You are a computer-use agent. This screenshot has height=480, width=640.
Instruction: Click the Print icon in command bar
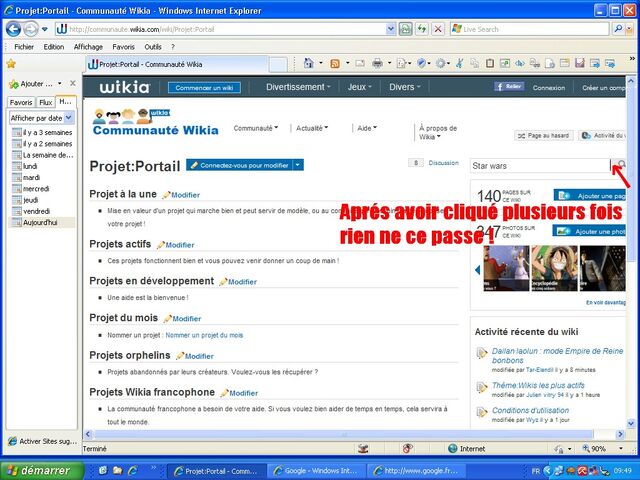378,63
